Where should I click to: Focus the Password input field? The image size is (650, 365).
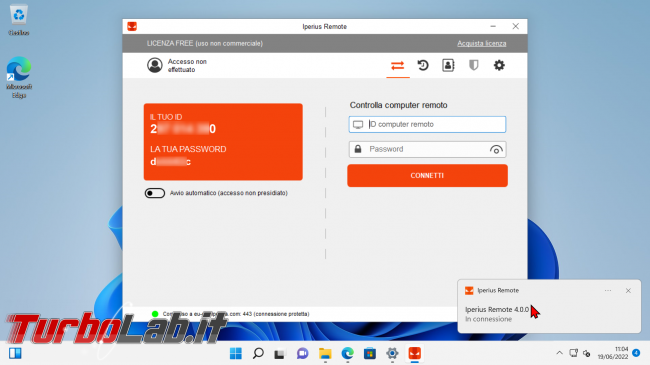pyautogui.click(x=427, y=149)
